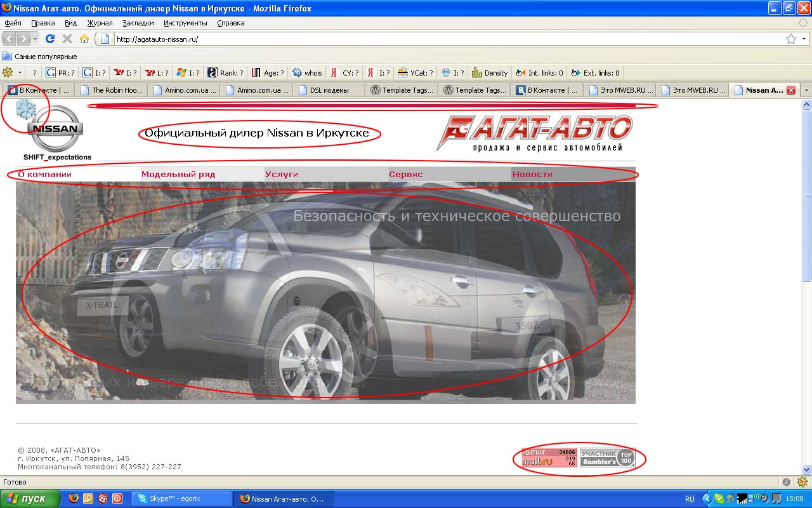Check Google index count (Google I)

pyautogui.click(x=93, y=72)
